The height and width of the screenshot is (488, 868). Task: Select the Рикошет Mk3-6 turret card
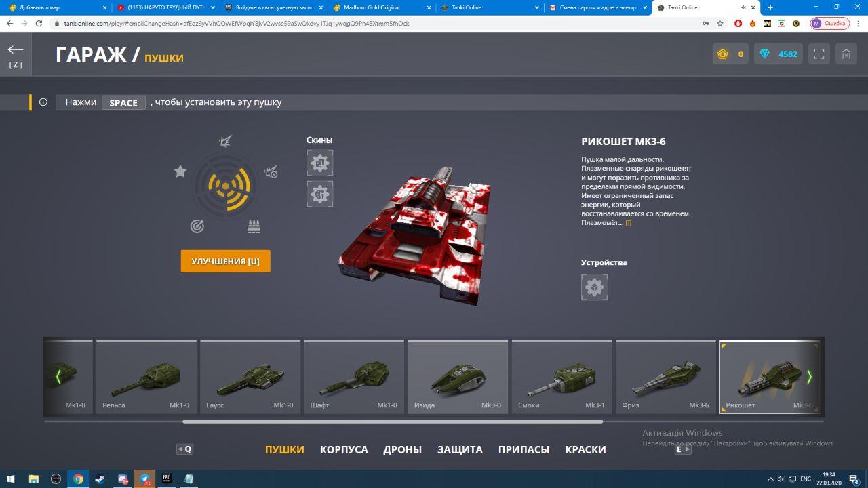coord(770,378)
